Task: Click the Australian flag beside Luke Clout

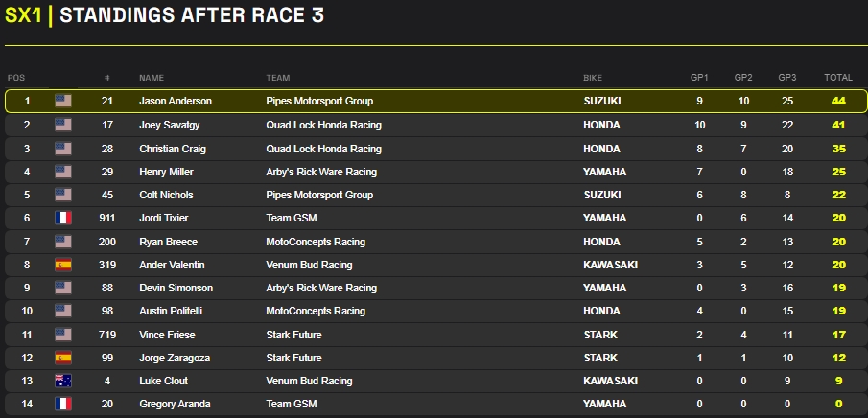Action: coord(63,381)
